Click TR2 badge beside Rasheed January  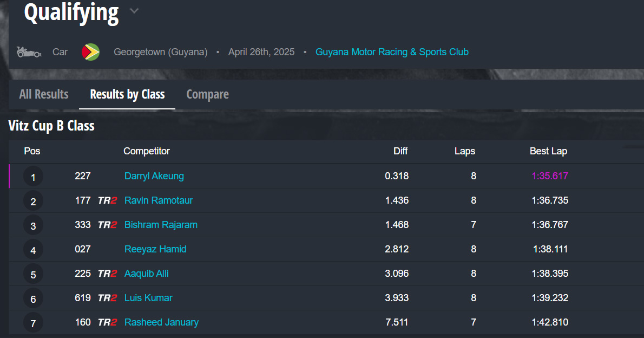(107, 322)
